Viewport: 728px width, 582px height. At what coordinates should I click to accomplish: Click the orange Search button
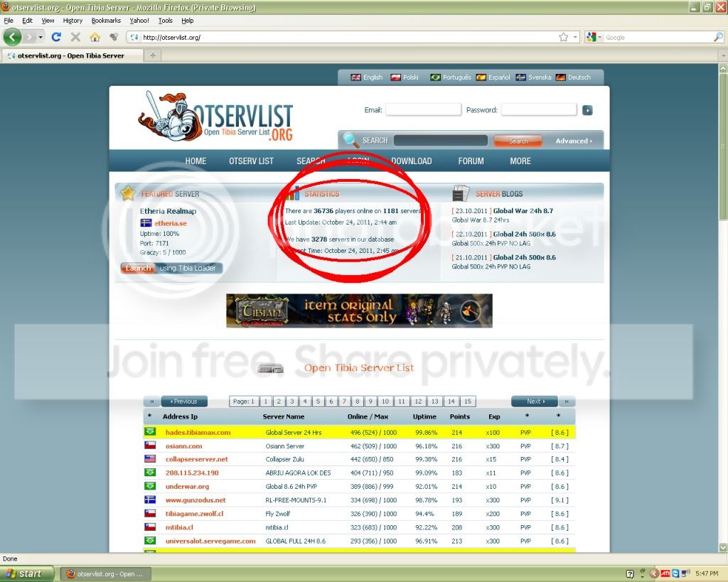pyautogui.click(x=518, y=141)
